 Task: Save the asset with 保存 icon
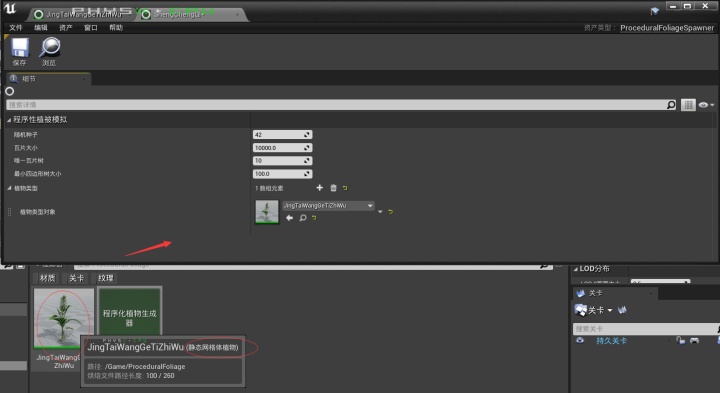click(x=20, y=51)
